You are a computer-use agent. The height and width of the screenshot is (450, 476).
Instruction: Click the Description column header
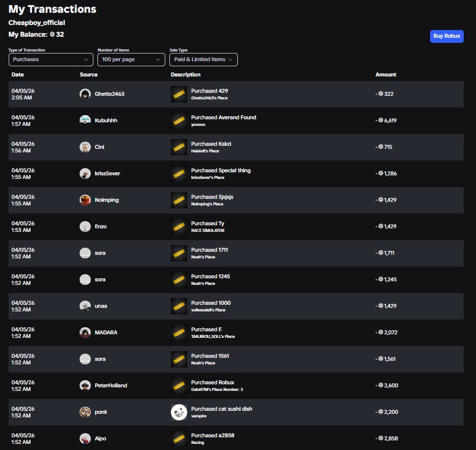click(186, 74)
